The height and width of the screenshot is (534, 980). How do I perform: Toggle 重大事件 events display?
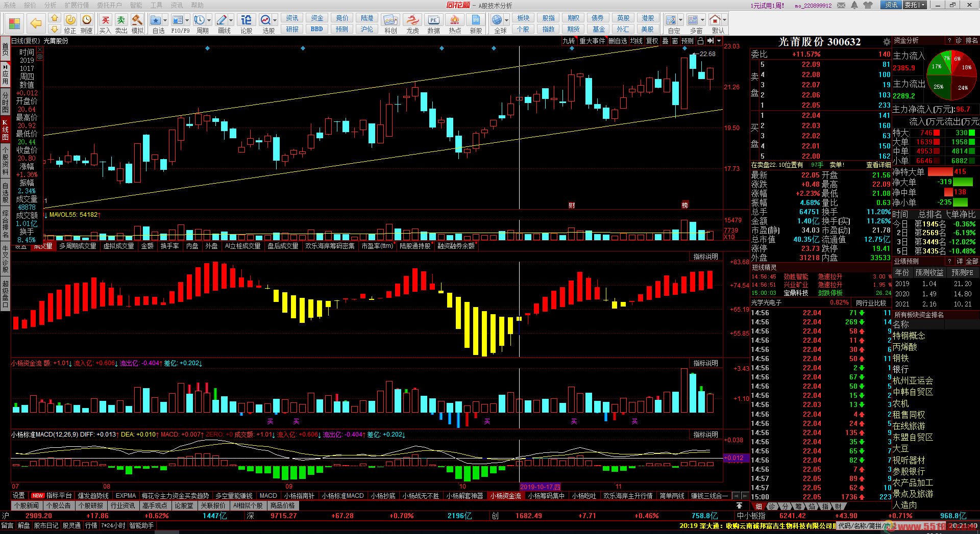(x=592, y=41)
